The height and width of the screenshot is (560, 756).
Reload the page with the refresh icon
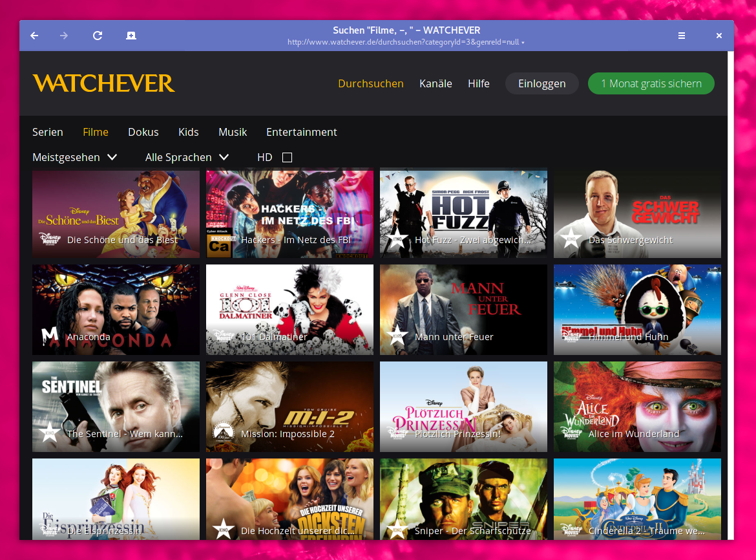[98, 36]
